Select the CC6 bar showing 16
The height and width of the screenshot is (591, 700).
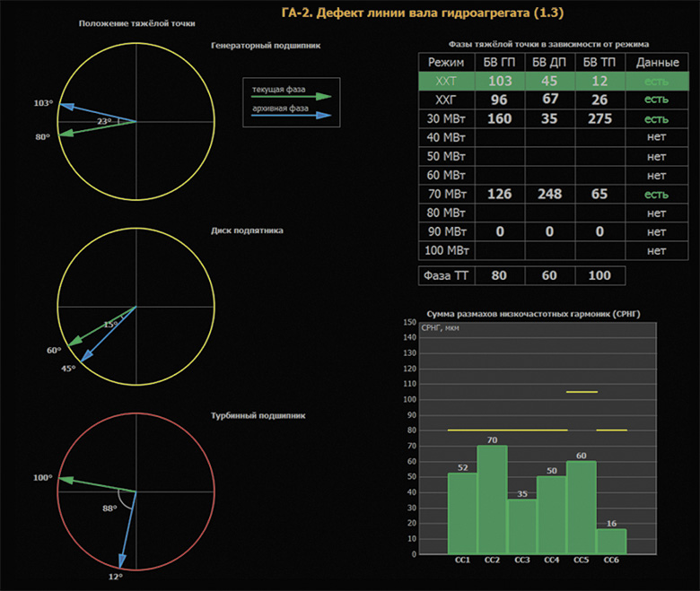[x=611, y=541]
